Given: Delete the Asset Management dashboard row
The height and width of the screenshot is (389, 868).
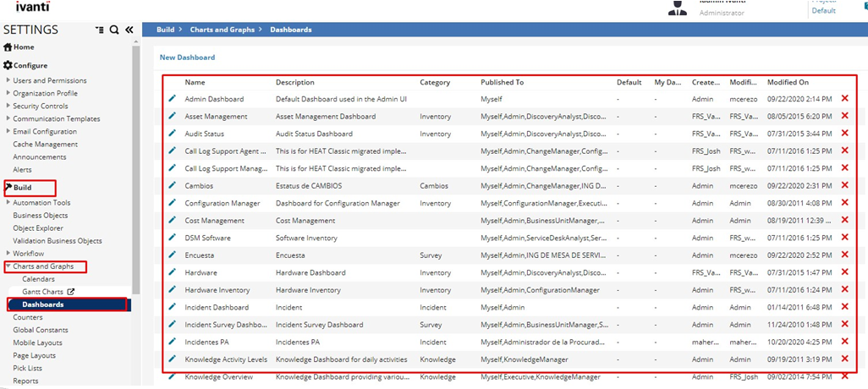Looking at the screenshot, I should point(844,116).
